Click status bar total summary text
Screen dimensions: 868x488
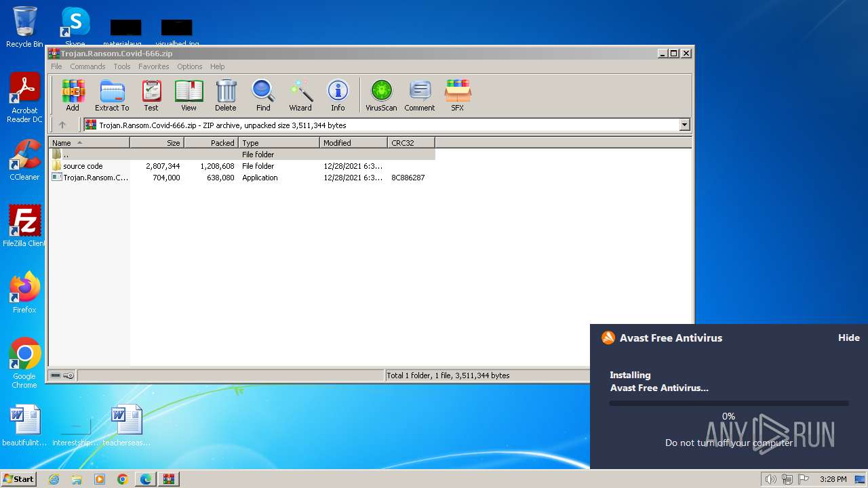click(x=448, y=375)
